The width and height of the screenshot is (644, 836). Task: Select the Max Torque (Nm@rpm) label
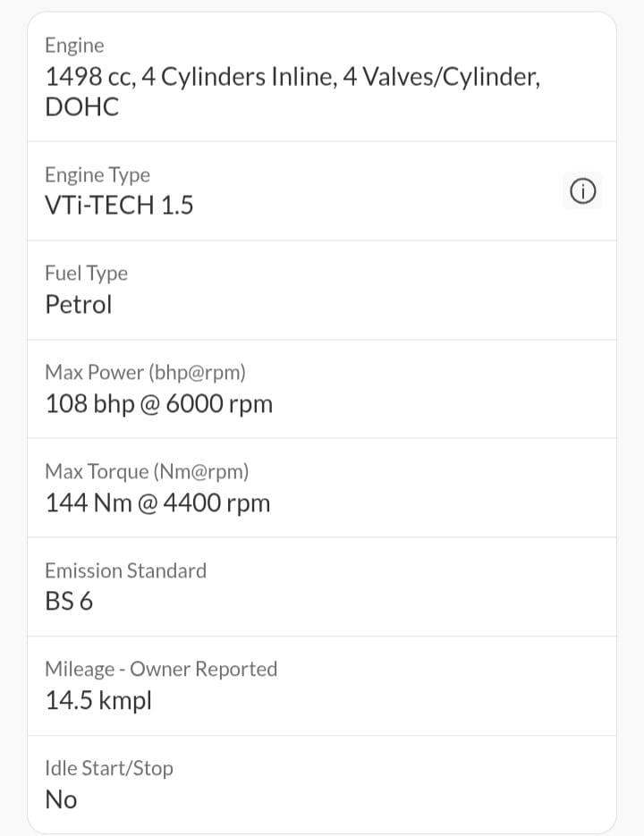[148, 472]
